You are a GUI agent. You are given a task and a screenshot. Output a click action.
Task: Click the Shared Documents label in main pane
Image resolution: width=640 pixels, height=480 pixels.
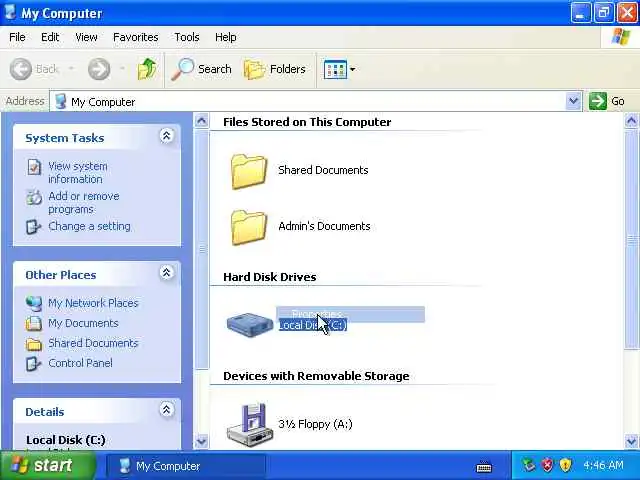(323, 170)
